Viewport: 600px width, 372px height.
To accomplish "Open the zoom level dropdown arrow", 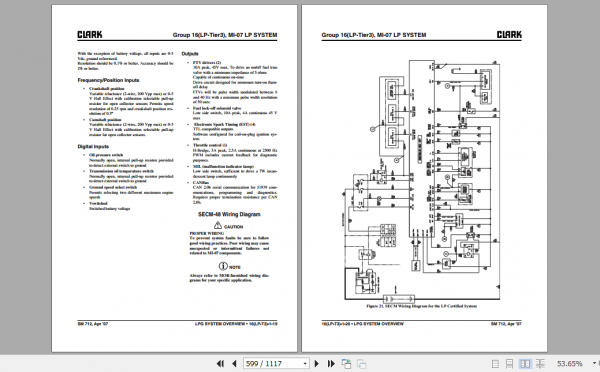I will (x=594, y=363).
